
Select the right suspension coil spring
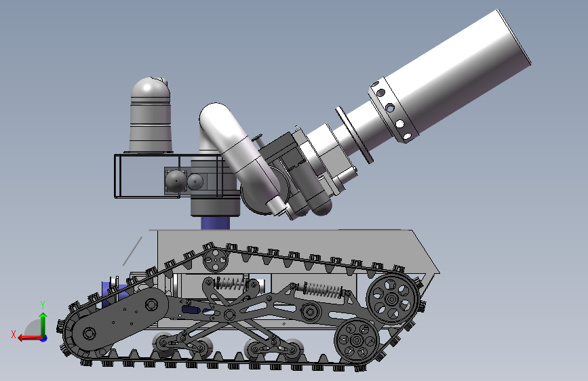tap(323, 289)
